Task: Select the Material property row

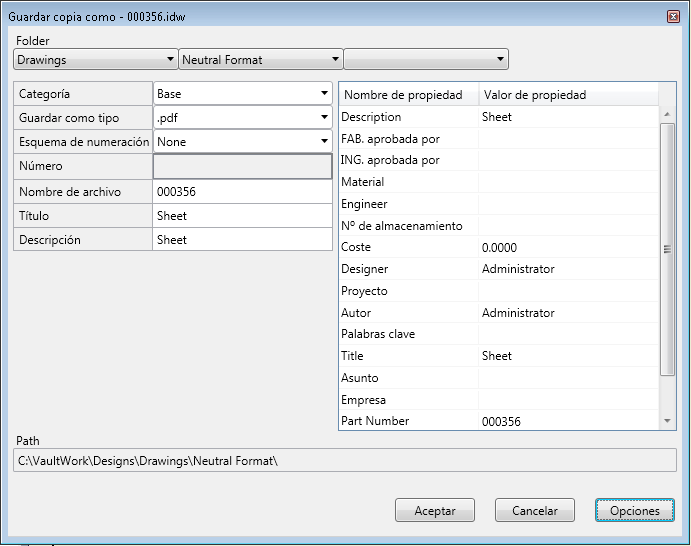Action: (x=499, y=182)
